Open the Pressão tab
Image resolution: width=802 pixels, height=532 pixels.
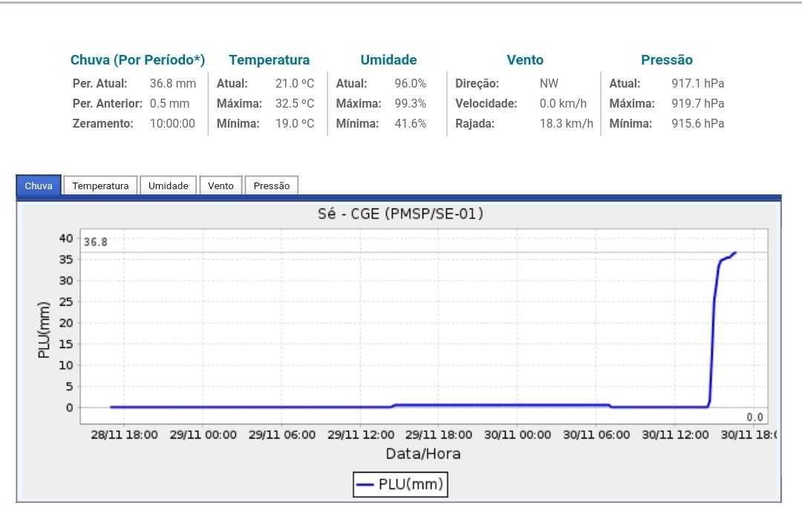(x=272, y=185)
